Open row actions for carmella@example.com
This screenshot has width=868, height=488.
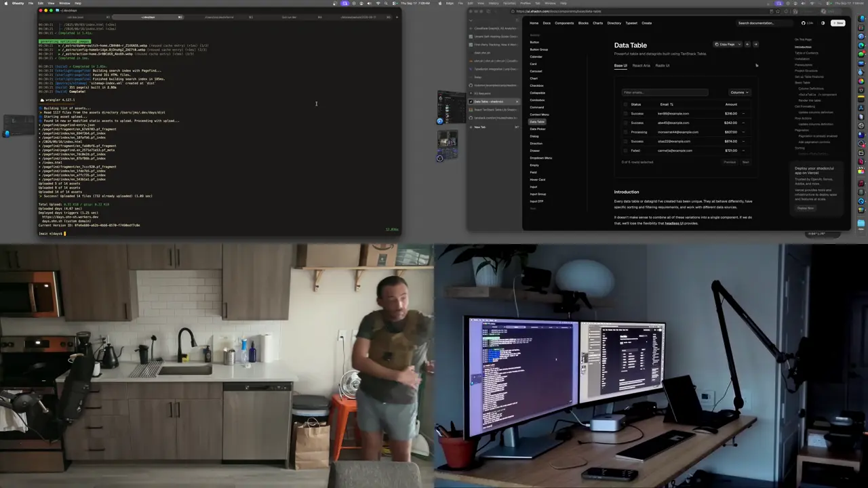click(x=743, y=150)
